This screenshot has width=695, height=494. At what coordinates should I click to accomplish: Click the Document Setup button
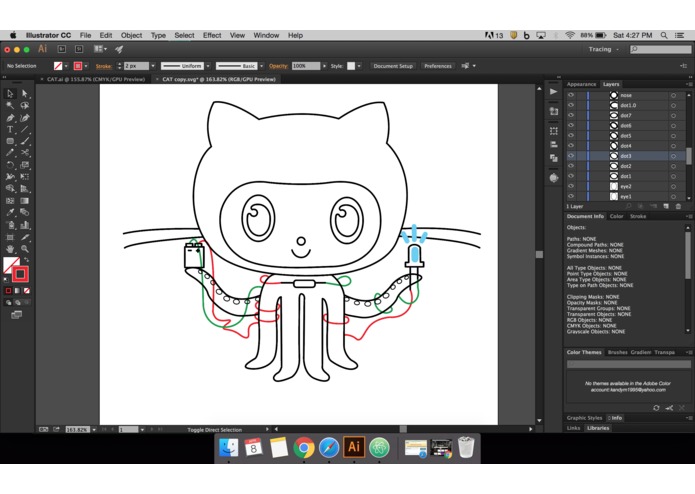393,66
